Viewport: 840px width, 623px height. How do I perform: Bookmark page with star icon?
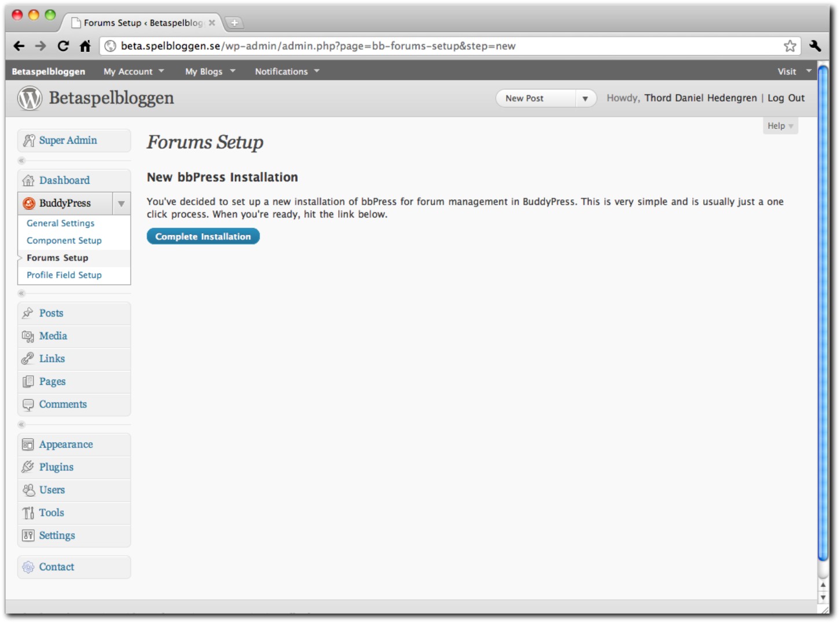click(x=790, y=46)
